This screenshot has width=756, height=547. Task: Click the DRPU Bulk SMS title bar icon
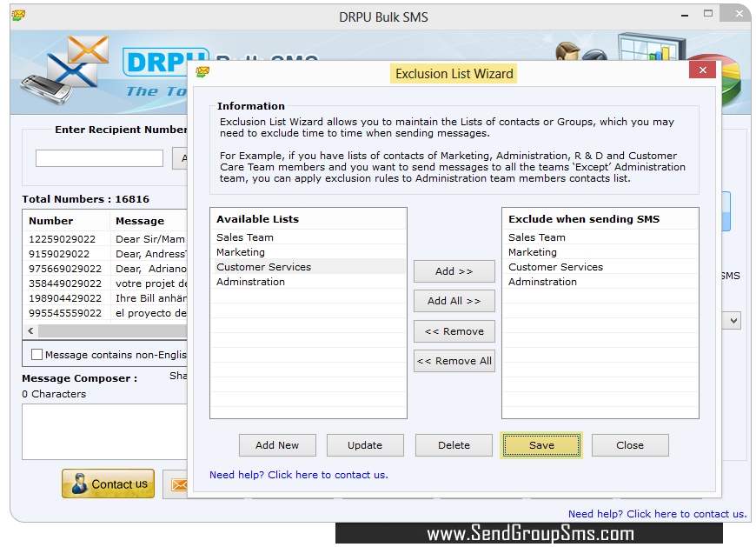(x=18, y=16)
